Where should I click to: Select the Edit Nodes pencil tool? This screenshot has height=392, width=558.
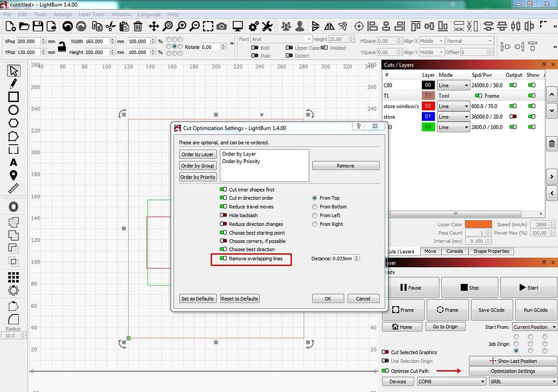(13, 83)
